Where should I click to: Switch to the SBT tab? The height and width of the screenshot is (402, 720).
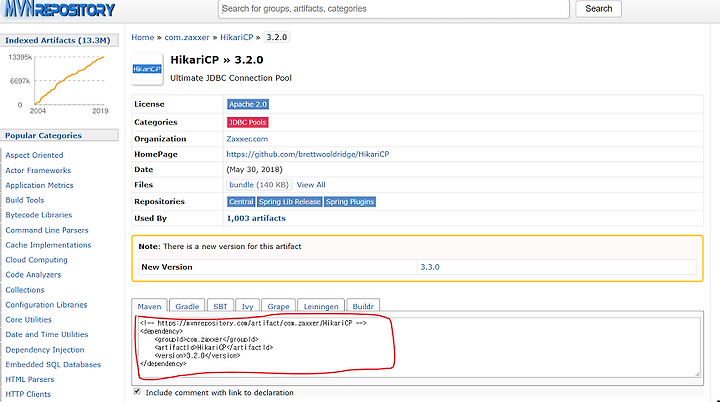pyautogui.click(x=220, y=306)
